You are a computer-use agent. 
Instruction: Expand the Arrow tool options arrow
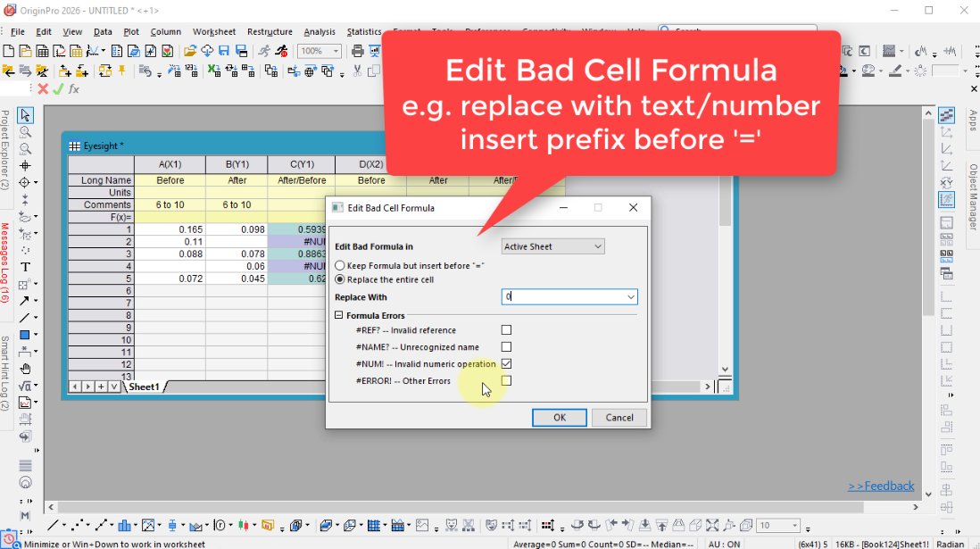coord(36,301)
